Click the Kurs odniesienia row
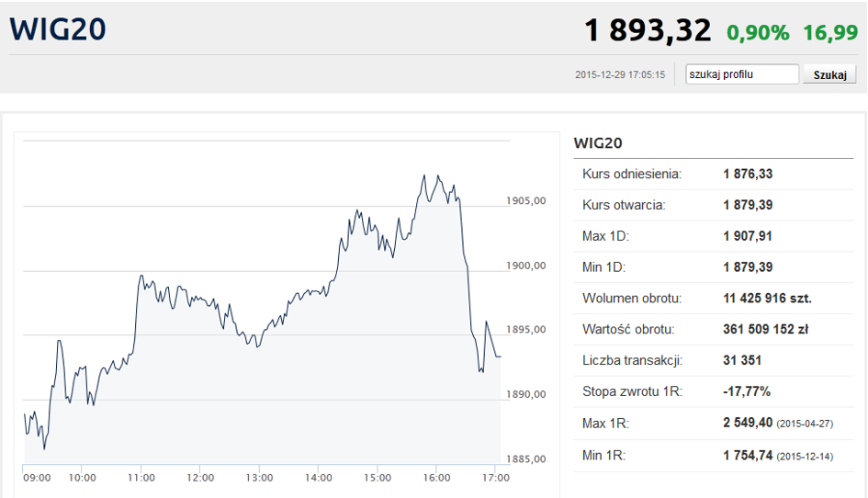The height and width of the screenshot is (498, 868). (714, 174)
